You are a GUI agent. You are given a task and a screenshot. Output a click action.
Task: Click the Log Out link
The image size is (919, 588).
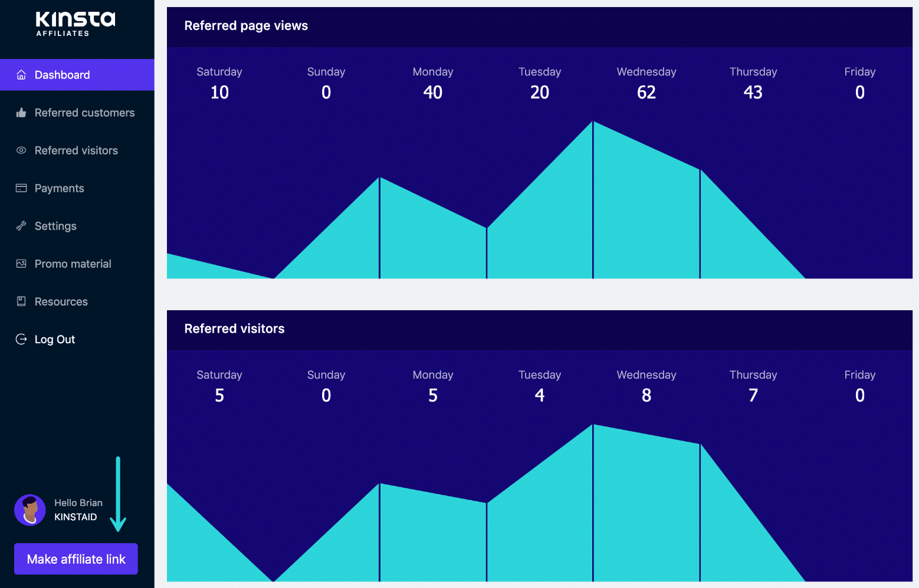pos(55,339)
